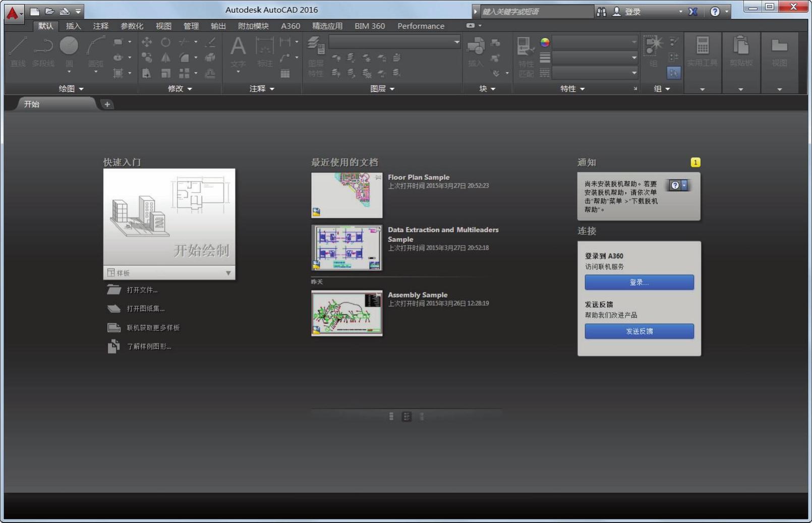Click the Copy tool in 修改 panel

point(147,58)
